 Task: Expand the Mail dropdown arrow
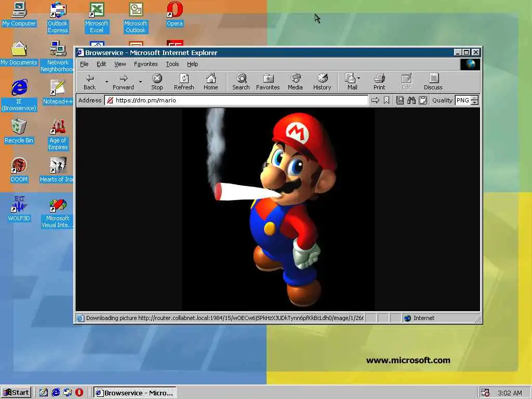pyautogui.click(x=359, y=78)
